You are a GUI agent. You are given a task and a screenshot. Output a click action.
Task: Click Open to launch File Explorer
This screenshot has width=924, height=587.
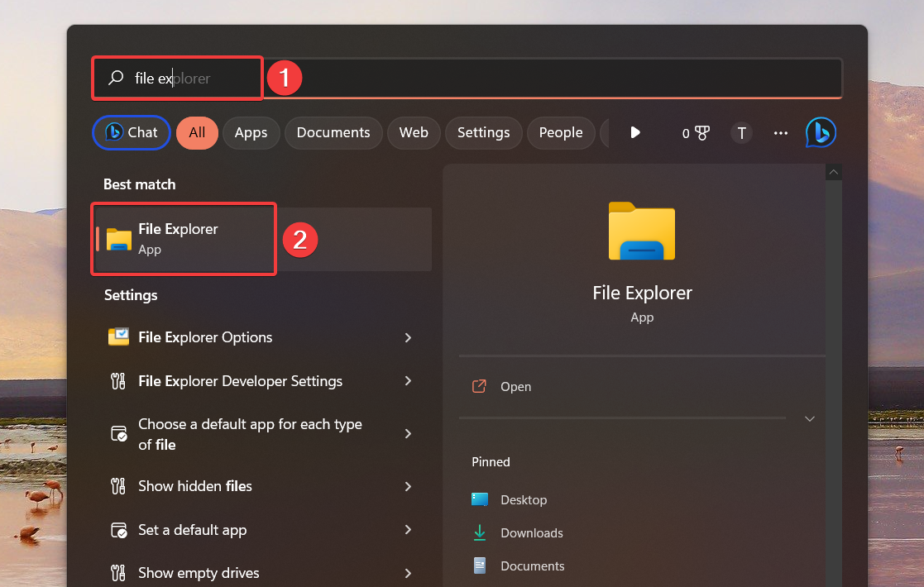tap(516, 386)
